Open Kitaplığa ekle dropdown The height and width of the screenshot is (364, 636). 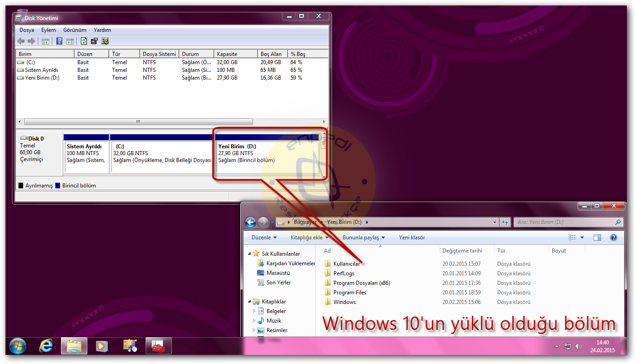[x=309, y=238]
